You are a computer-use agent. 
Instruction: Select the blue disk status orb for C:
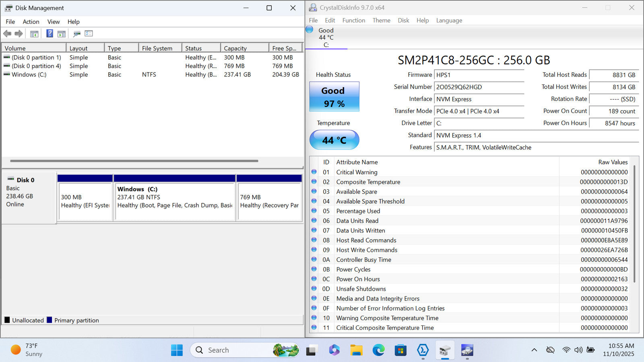click(310, 29)
